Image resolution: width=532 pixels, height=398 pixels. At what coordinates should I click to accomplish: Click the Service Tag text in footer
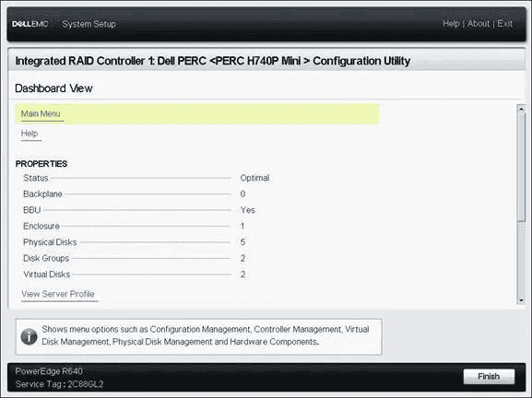[59, 384]
